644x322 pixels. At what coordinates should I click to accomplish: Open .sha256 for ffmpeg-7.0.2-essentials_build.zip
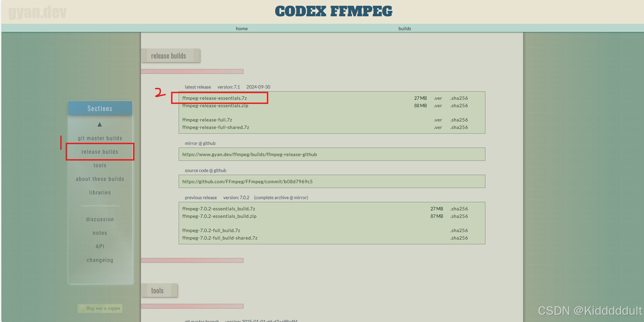(x=459, y=216)
